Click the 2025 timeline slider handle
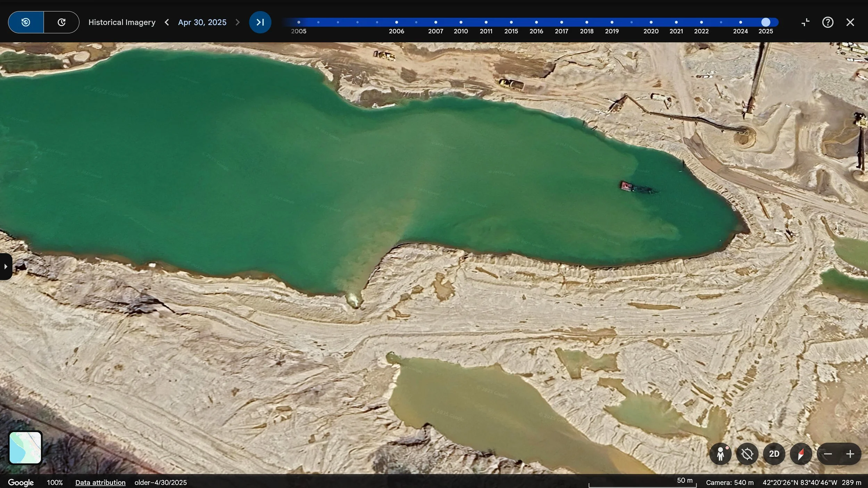The width and height of the screenshot is (868, 488). [766, 22]
